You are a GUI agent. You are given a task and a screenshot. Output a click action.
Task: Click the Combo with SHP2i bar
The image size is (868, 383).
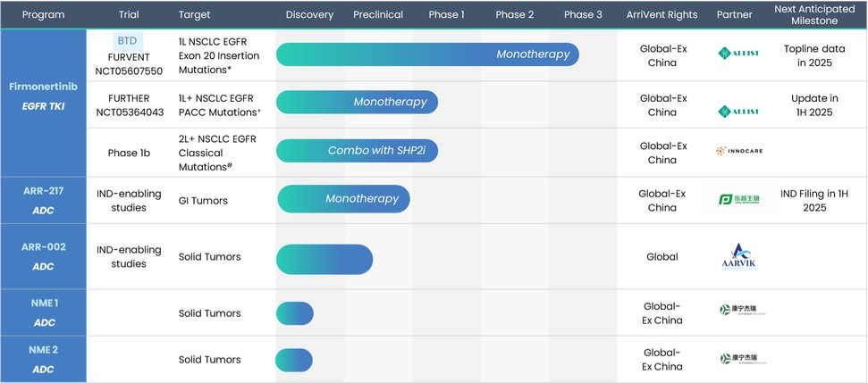(357, 151)
